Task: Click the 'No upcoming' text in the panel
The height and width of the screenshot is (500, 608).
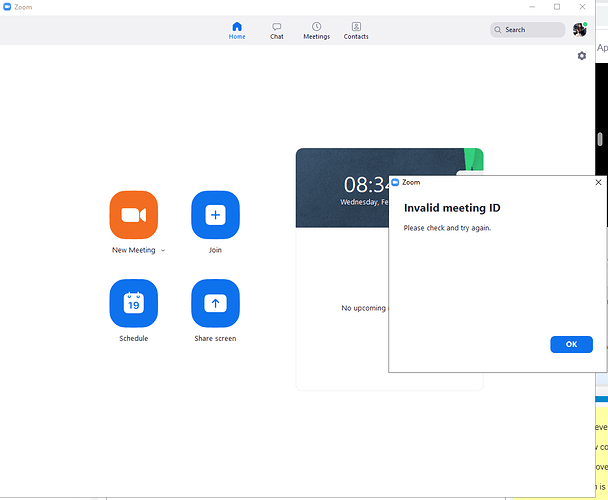Action: (x=364, y=308)
